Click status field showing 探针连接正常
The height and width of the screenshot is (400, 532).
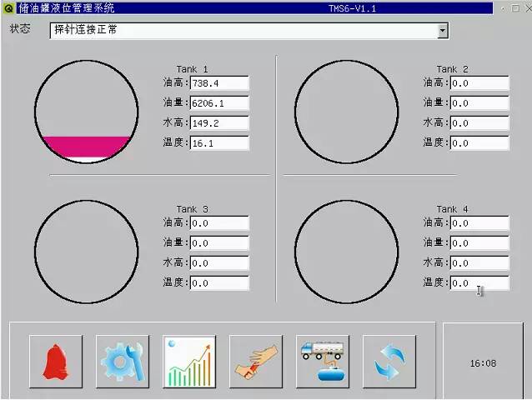point(249,31)
